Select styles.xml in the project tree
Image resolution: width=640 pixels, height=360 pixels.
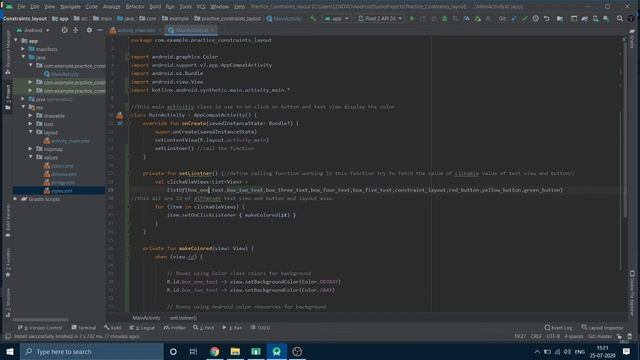click(x=59, y=191)
